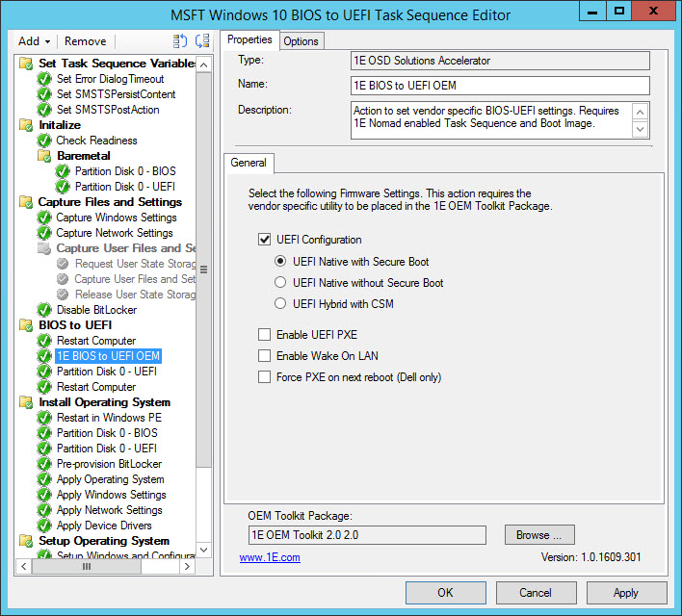The height and width of the screenshot is (616, 682).
Task: Click green check icon beside Check Readiness
Action: click(44, 141)
